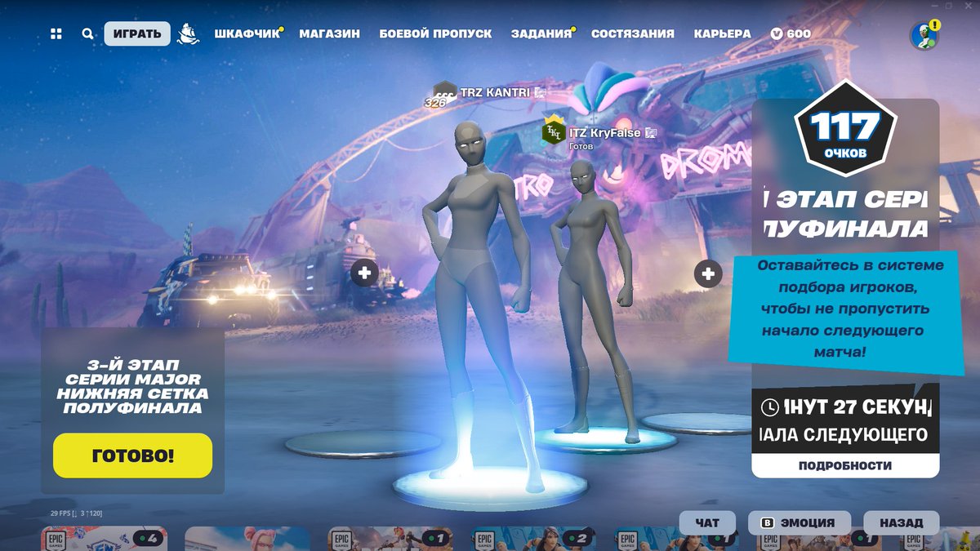The image size is (980, 551).
Task: Click the V-Bucks balance 600
Action: [x=791, y=33]
